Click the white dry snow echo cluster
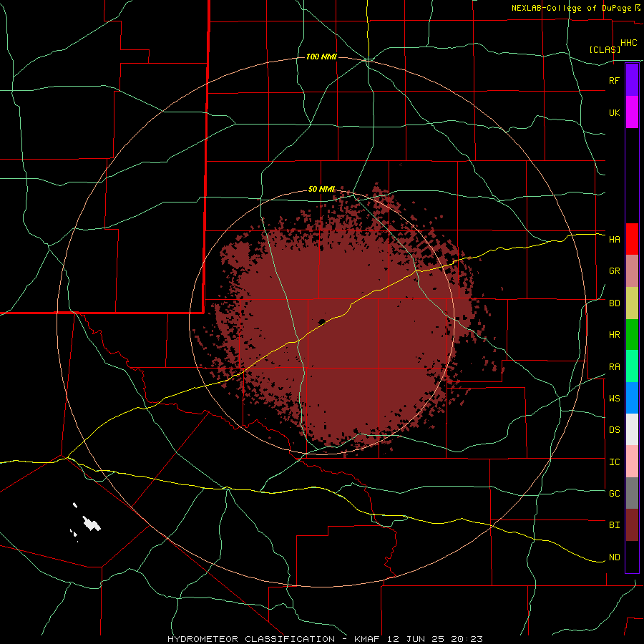The image size is (644, 644). click(x=91, y=523)
